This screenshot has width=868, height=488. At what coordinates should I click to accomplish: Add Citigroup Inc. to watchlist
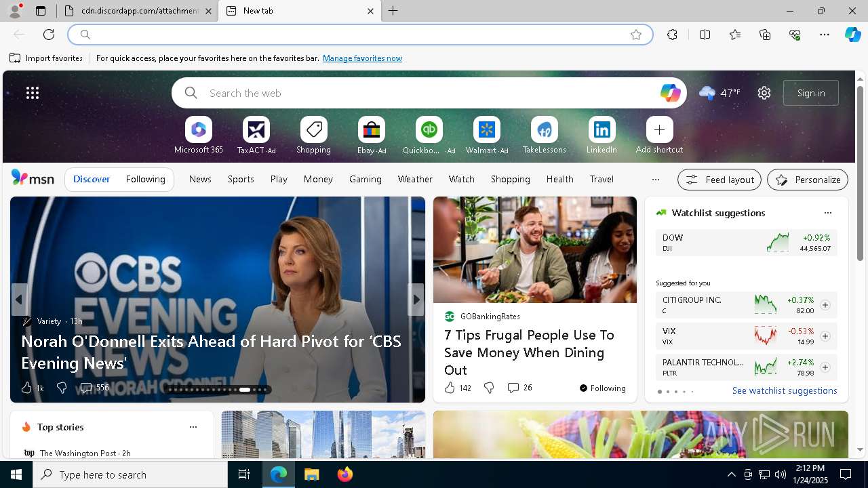point(825,305)
